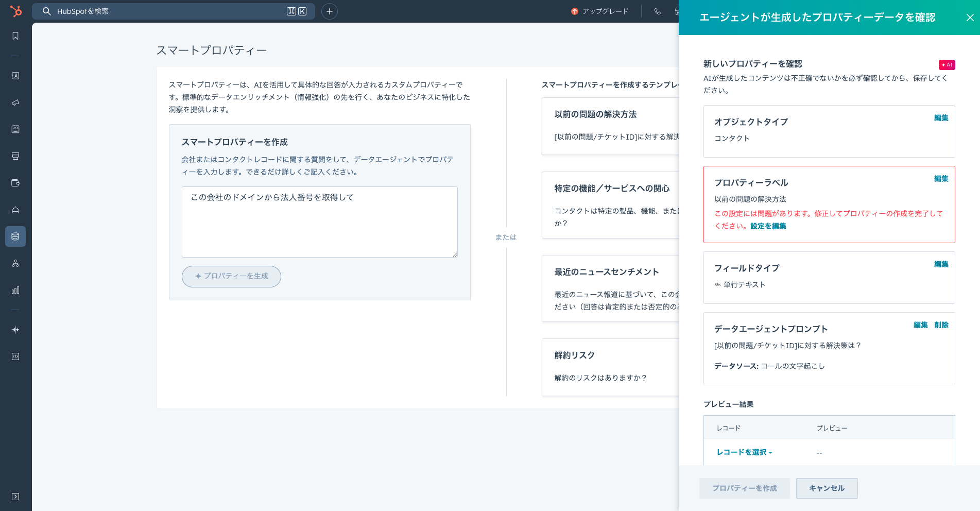
Task: Open the reporting bar chart icon
Action: click(15, 290)
